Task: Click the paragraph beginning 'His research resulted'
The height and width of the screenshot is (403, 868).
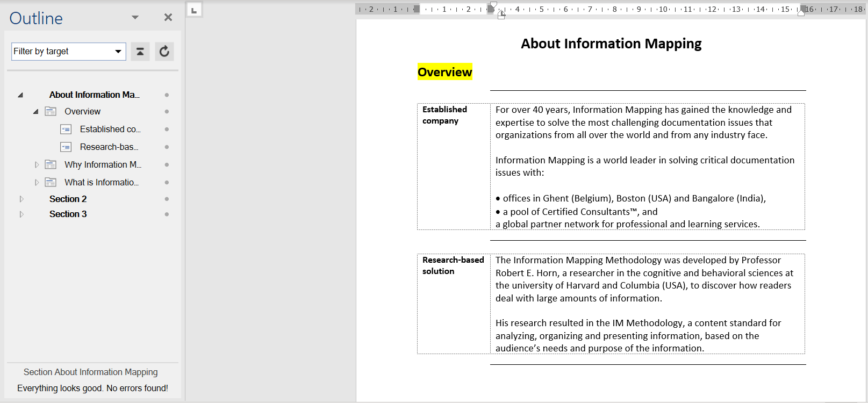Action: 638,336
